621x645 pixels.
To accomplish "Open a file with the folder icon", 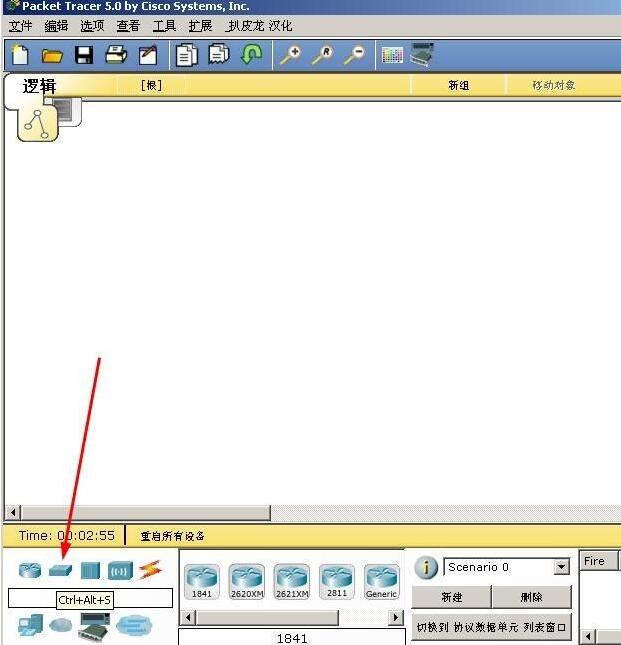I will (52, 55).
